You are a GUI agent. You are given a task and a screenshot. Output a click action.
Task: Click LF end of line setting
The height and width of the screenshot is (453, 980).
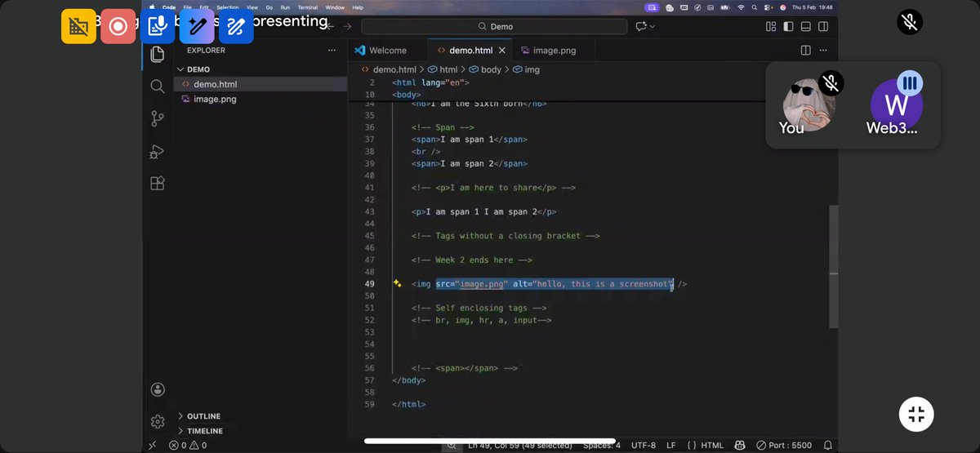670,445
